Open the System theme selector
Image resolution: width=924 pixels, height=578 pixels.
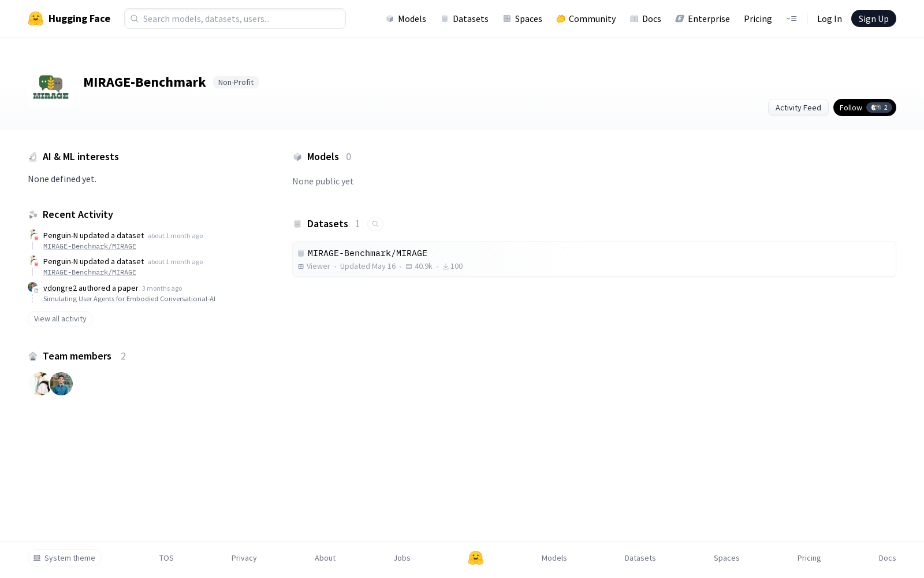(x=65, y=558)
